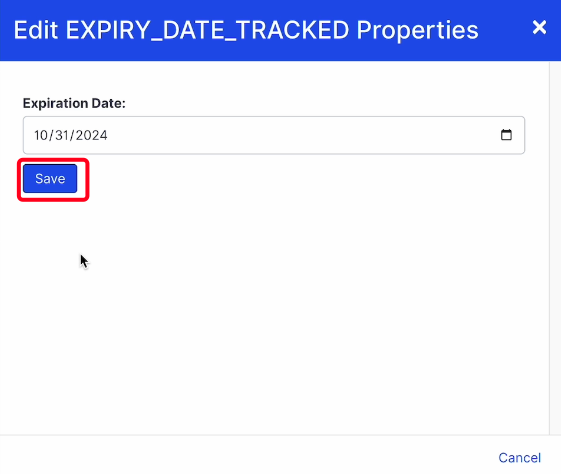561x474 pixels.
Task: Click the Save button
Action: (50, 179)
